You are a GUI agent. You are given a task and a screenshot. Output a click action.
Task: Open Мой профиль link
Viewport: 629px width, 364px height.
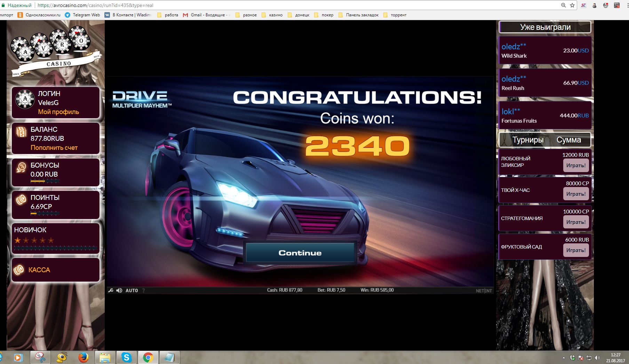58,112
